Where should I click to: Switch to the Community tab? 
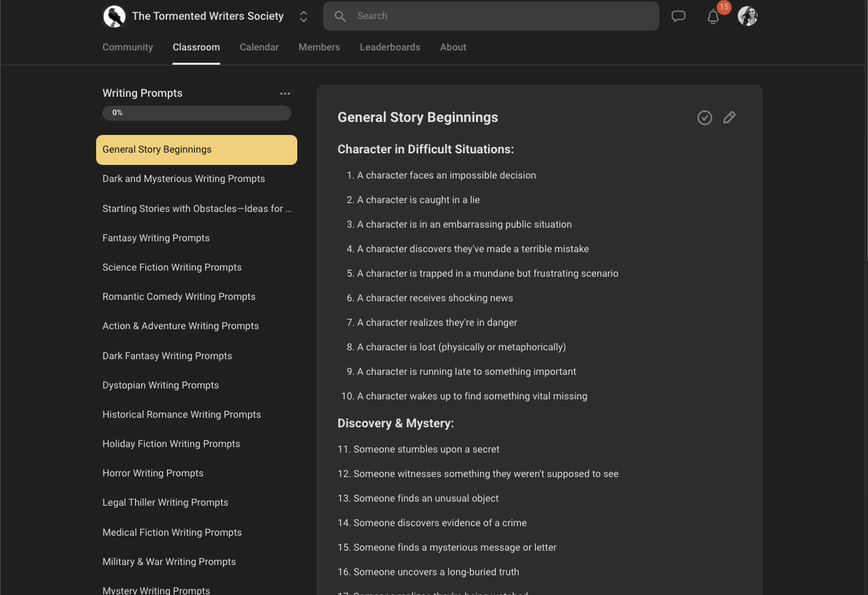(x=128, y=47)
